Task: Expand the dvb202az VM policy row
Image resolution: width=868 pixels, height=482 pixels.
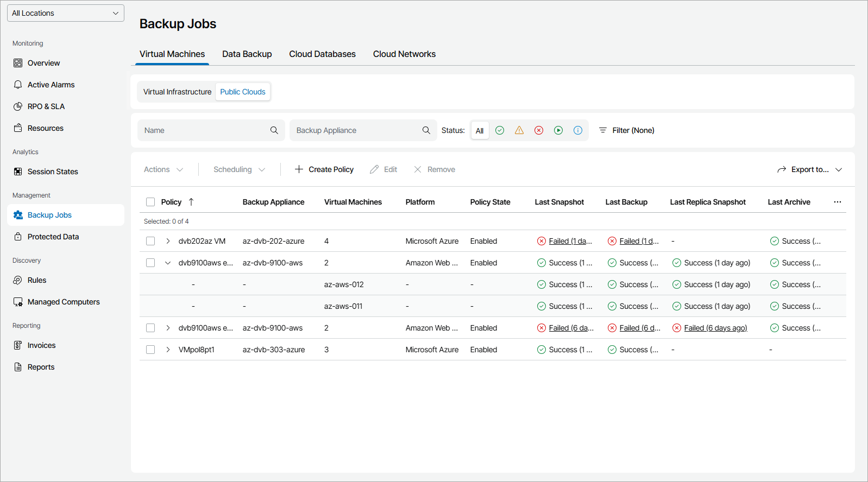Action: pos(168,241)
